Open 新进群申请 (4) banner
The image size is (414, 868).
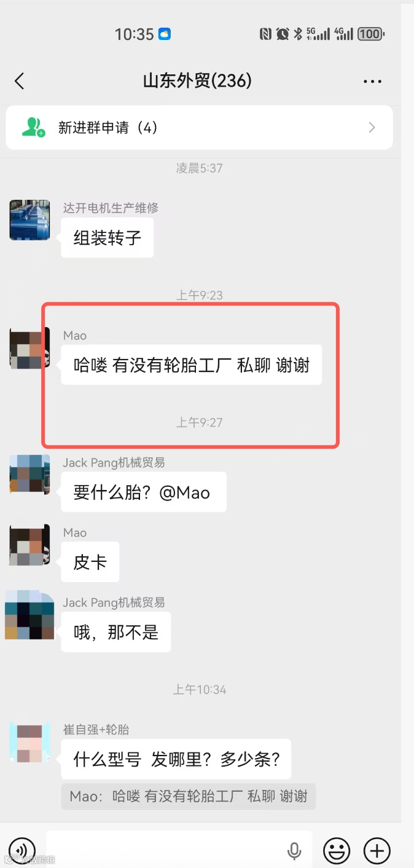coord(199,127)
